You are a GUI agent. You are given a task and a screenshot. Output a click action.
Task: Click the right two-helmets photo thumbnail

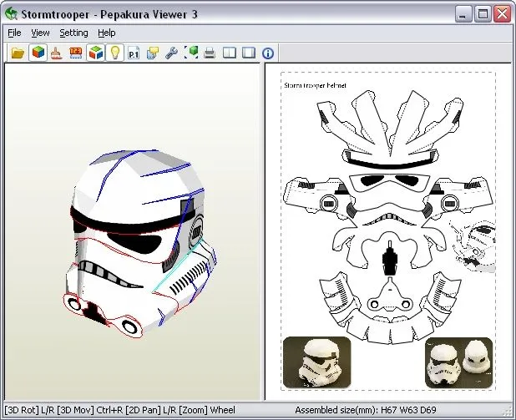pyautogui.click(x=459, y=362)
